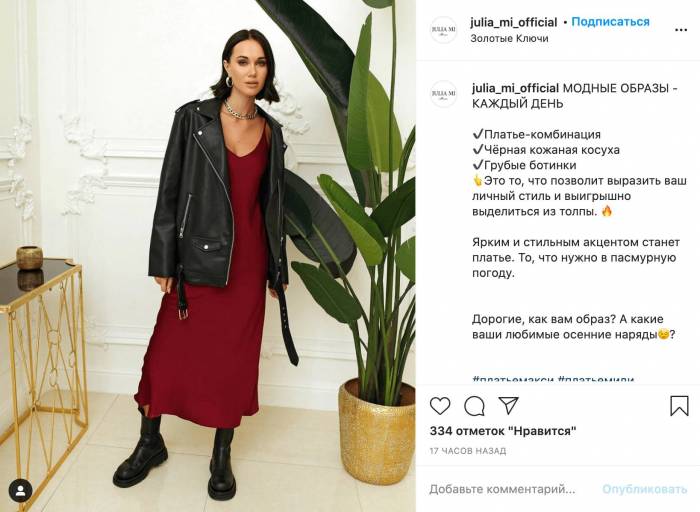This screenshot has width=700, height=512.
Task: Open the three-dot more options menu
Action: pos(680,30)
